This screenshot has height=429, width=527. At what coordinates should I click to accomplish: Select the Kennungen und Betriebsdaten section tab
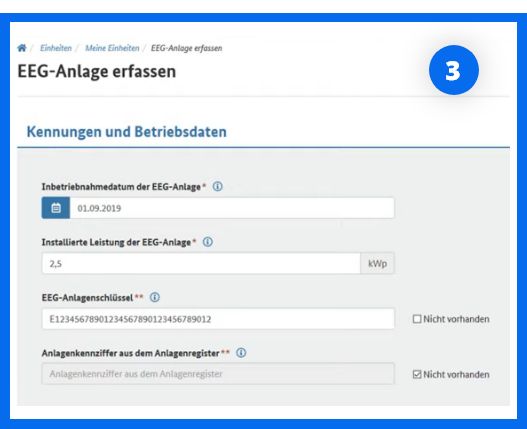click(x=127, y=132)
